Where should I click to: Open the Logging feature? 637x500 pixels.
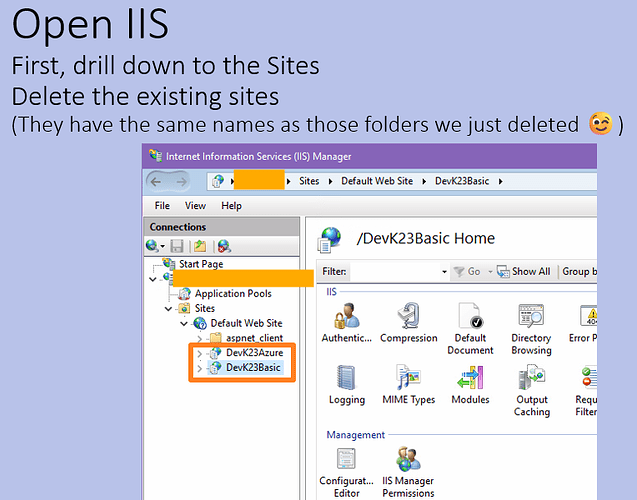tap(347, 385)
